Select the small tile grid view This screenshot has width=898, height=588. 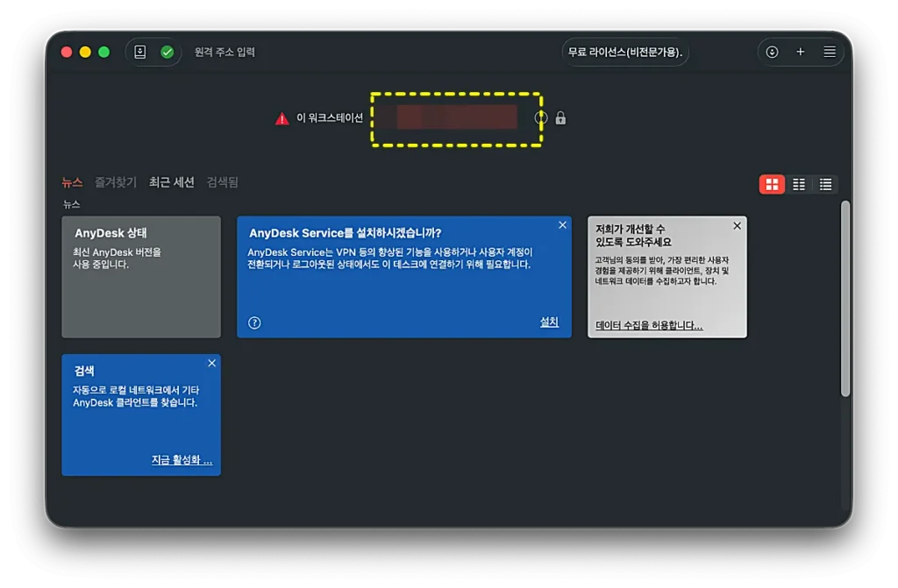click(x=798, y=184)
